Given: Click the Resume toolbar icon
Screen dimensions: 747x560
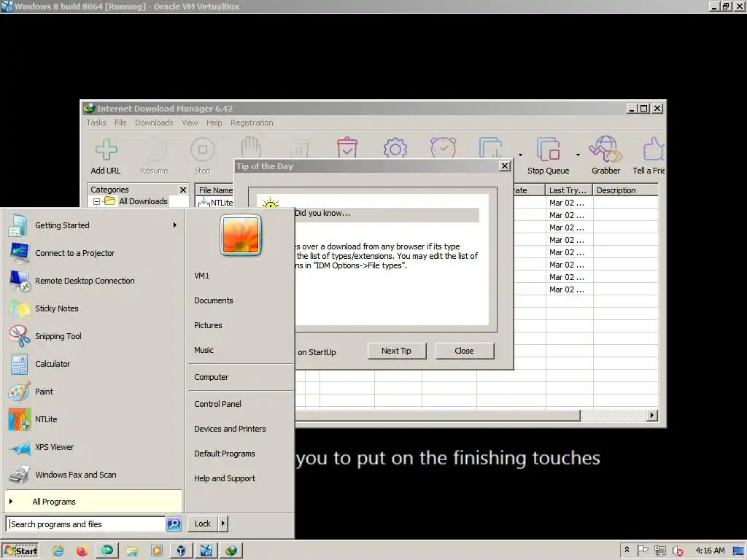Looking at the screenshot, I should pyautogui.click(x=155, y=149).
